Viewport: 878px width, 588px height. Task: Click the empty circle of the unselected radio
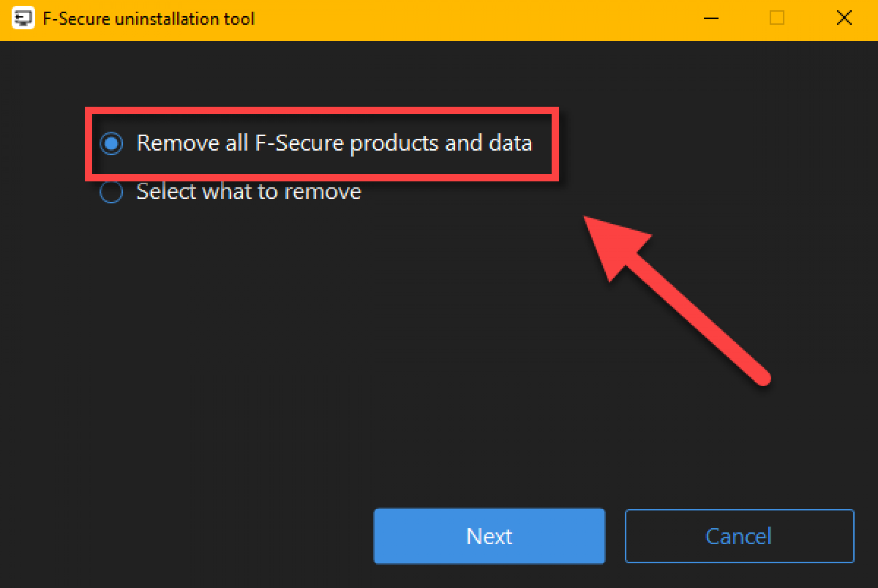tap(112, 192)
